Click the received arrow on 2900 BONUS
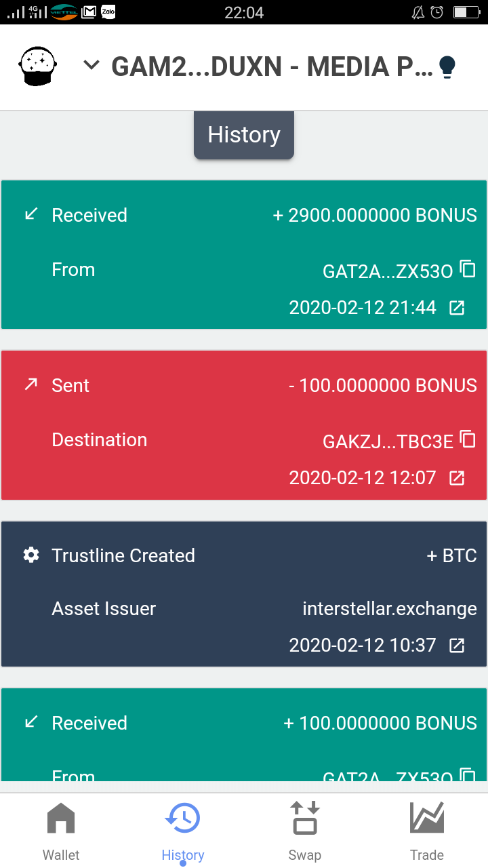The height and width of the screenshot is (868, 488). point(31,214)
